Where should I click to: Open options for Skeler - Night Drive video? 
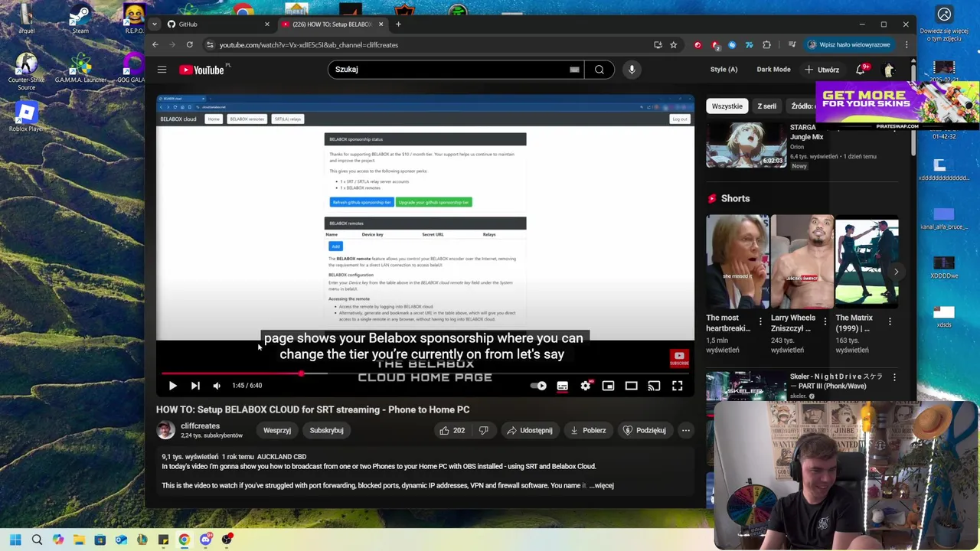tap(894, 377)
